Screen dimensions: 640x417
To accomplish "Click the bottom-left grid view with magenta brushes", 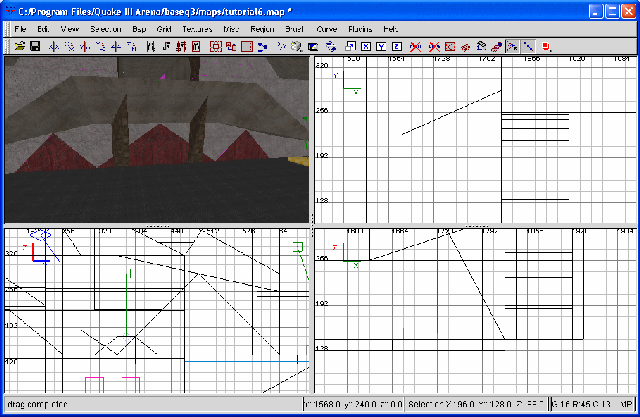I will 157,311.
